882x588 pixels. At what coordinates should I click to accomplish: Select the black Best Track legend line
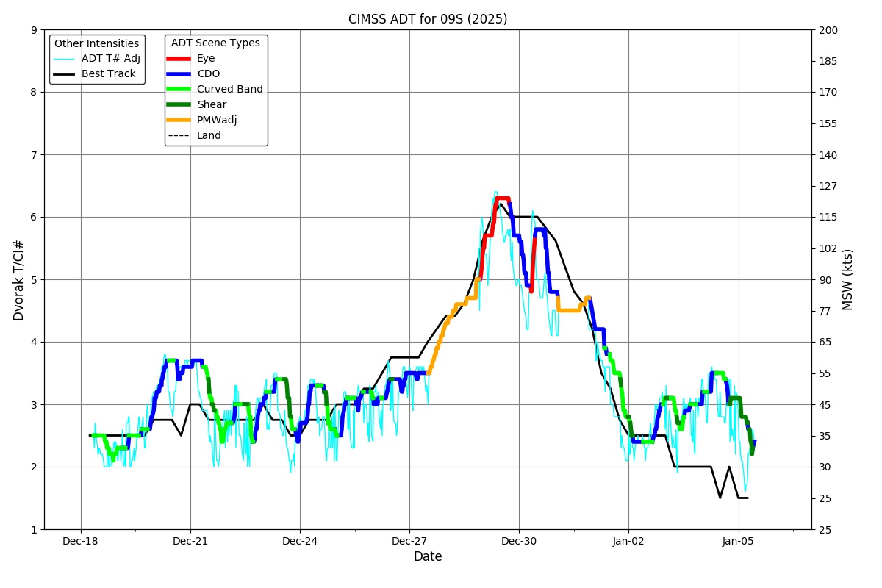tap(64, 73)
